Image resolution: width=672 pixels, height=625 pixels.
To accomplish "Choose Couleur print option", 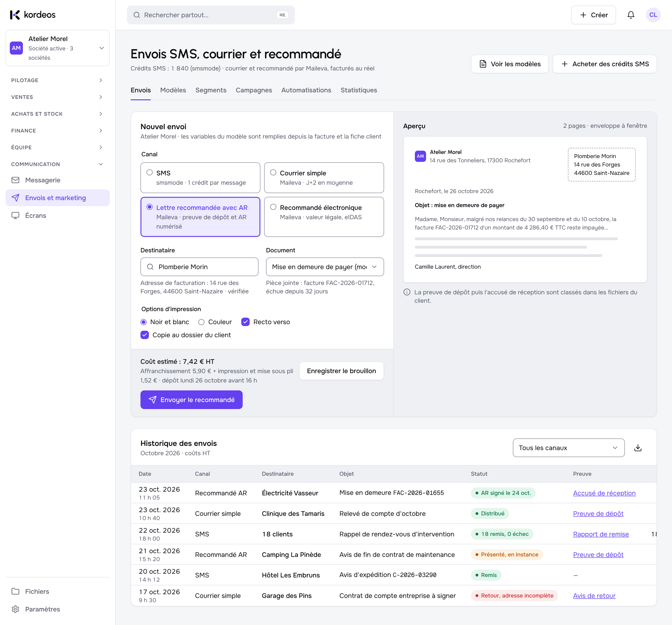I will (201, 322).
